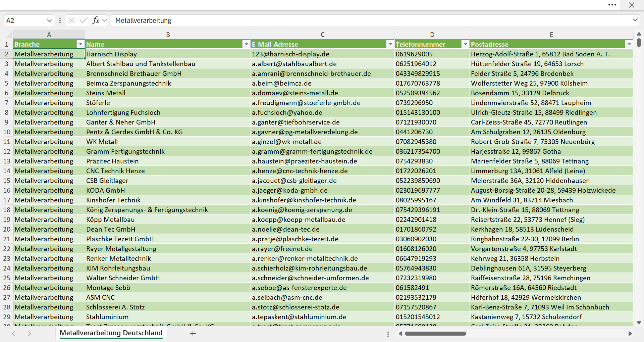Open the Postadresse filter dropdown
Screen dimensions: 644x342
click(629, 44)
